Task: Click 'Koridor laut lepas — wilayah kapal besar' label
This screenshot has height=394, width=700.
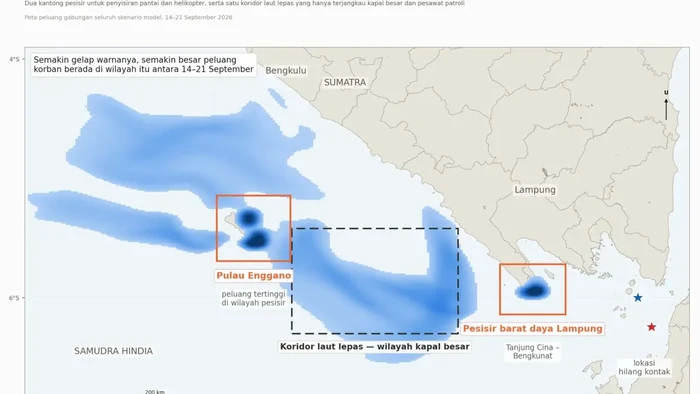Action: click(375, 347)
